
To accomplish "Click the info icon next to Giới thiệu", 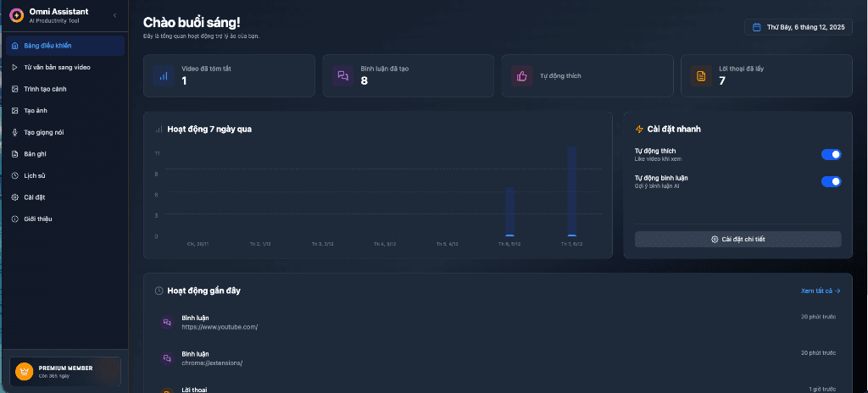I will click(x=15, y=219).
